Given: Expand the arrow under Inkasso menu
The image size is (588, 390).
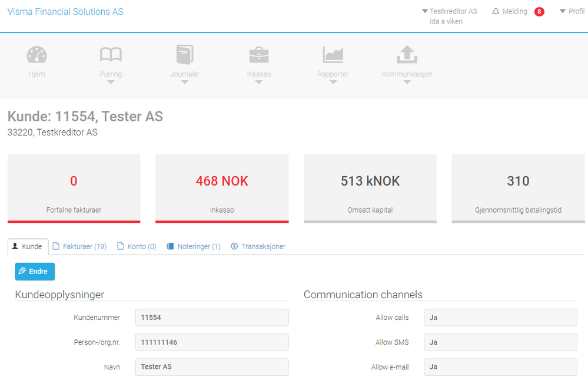Looking at the screenshot, I should (259, 82).
